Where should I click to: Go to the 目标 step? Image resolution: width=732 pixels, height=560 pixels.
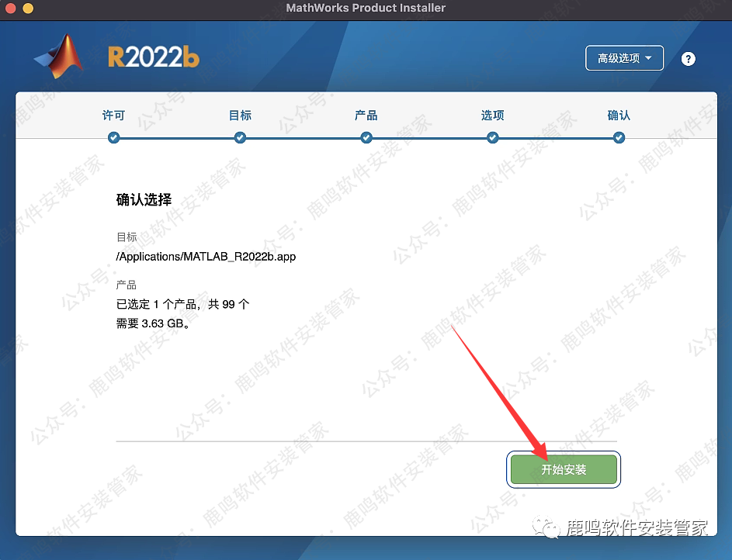(240, 115)
